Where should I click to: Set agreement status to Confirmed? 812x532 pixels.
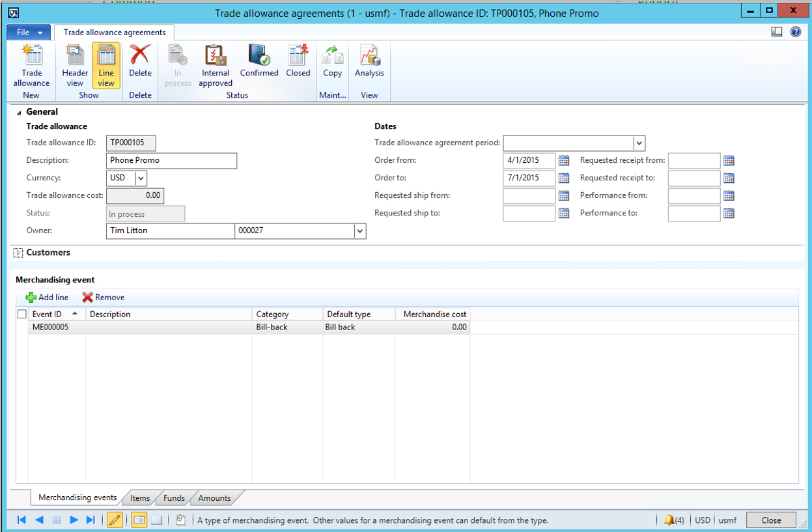click(259, 65)
